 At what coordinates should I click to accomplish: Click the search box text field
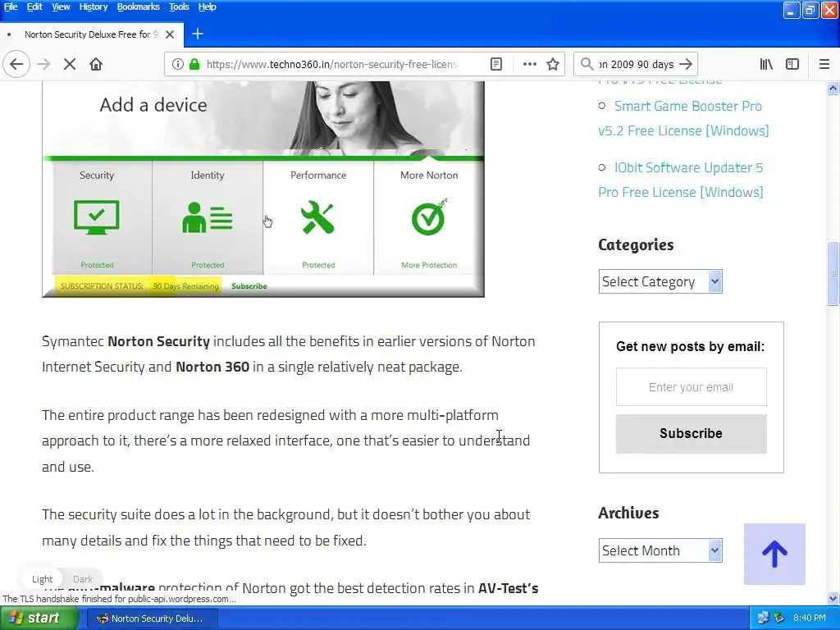[636, 64]
